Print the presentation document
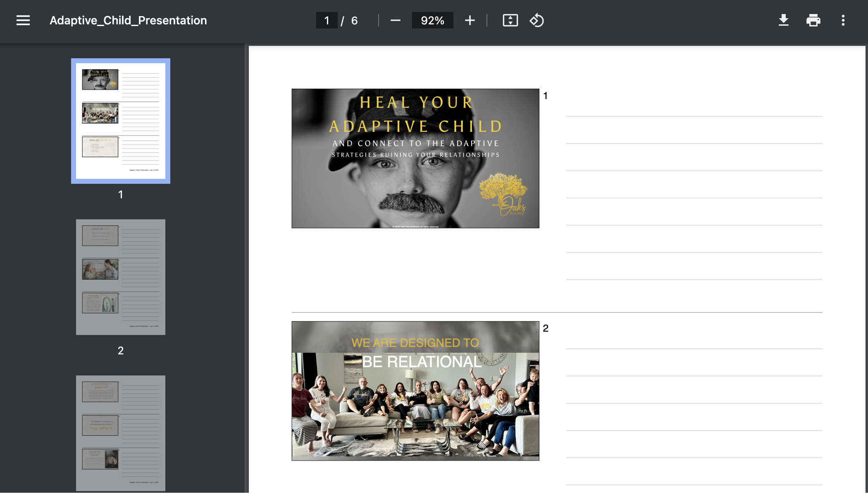This screenshot has height=494, width=868. coord(813,20)
